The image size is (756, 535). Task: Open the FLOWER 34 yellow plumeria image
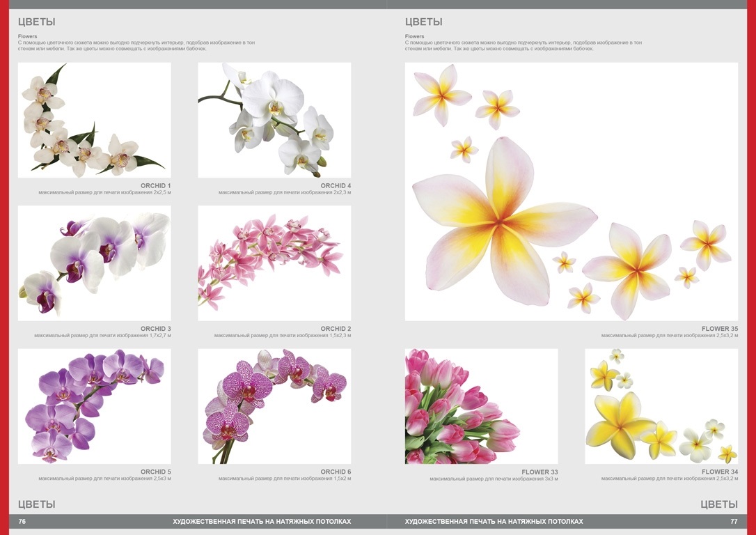coord(661,406)
